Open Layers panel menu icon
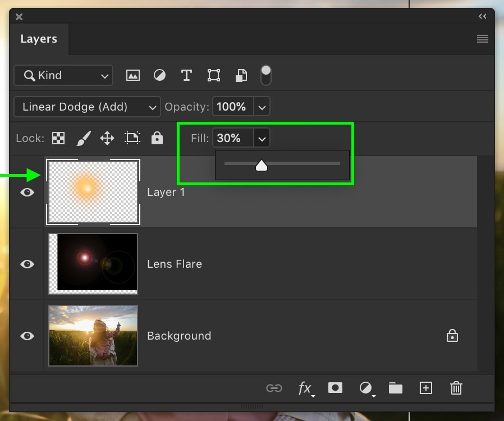Screen dimensions: 504x421 tap(483, 39)
